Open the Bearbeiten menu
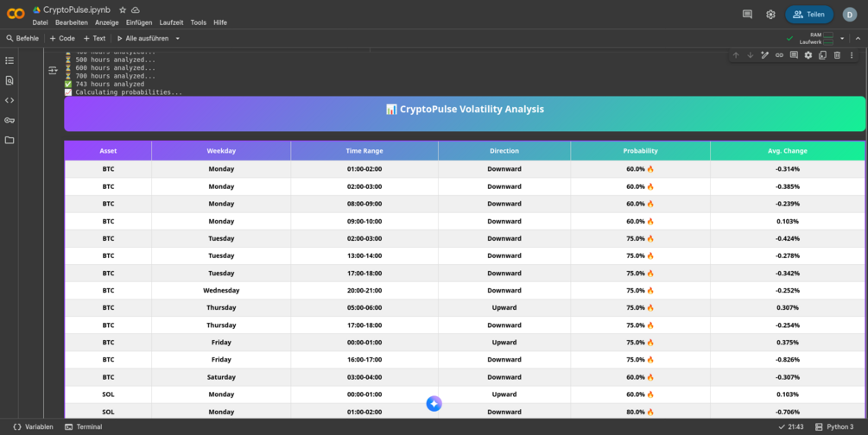868x435 pixels. pos(72,22)
